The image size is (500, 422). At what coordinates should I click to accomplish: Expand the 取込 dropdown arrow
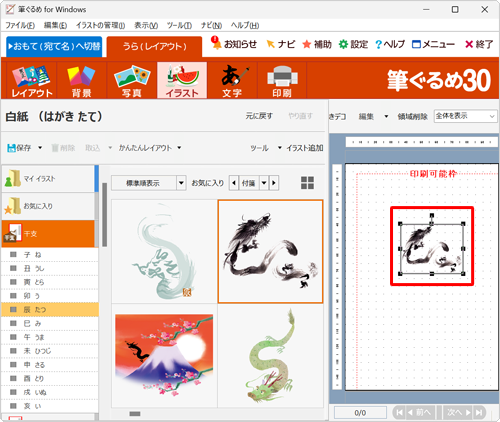pos(110,148)
